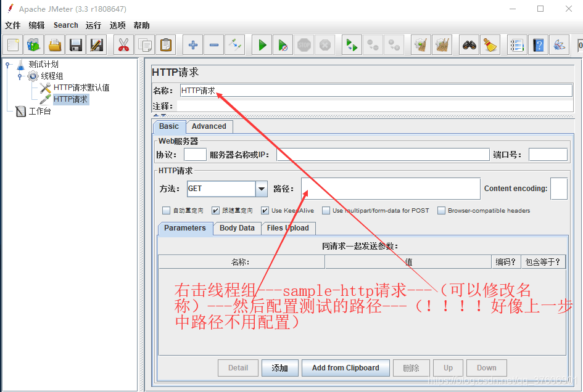Click the Paste clipboard icon
This screenshot has width=583, height=392.
pyautogui.click(x=166, y=46)
